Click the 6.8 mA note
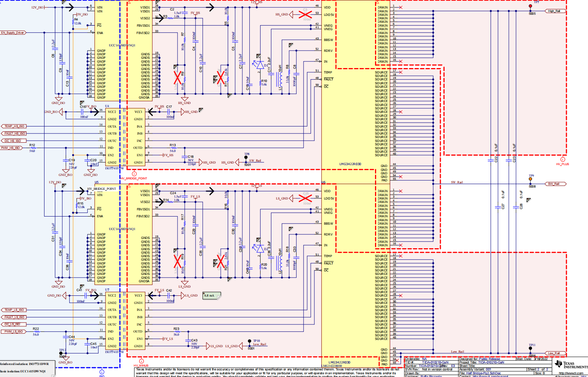 (212, 296)
